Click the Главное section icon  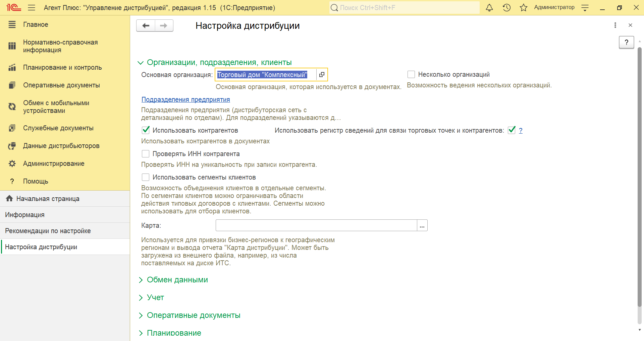coord(12,24)
